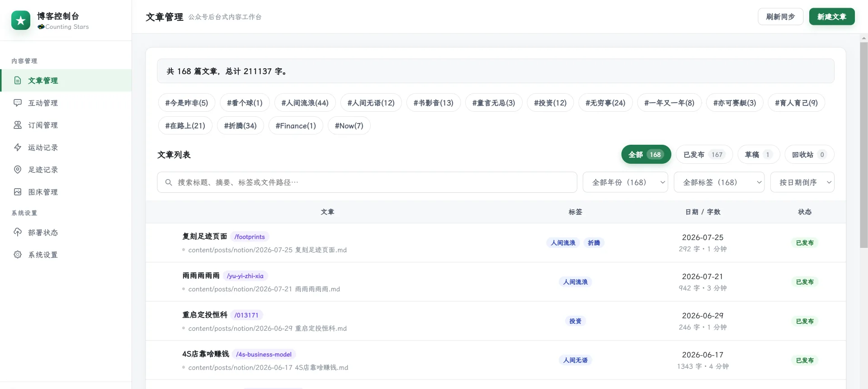Click the 订阅管理 users icon
Image resolution: width=868 pixels, height=389 pixels.
18,125
